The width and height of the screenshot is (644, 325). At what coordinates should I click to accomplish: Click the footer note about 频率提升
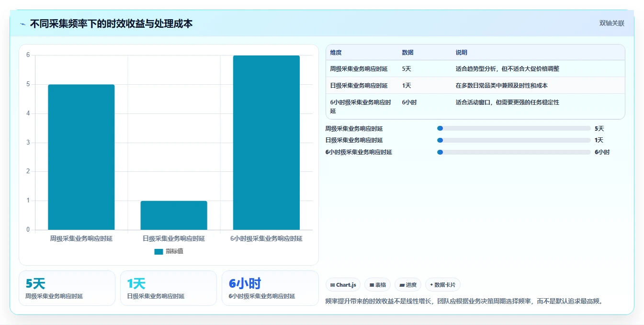[464, 301]
